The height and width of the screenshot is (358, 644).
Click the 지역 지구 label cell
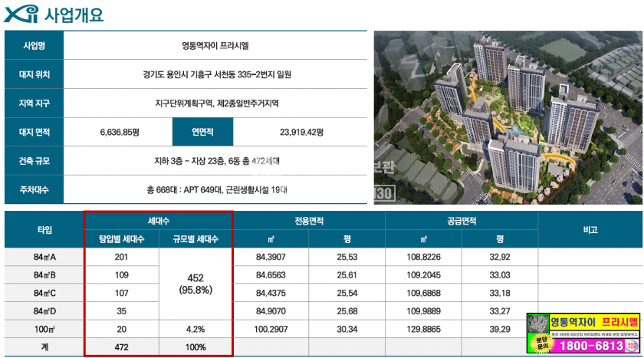34,103
